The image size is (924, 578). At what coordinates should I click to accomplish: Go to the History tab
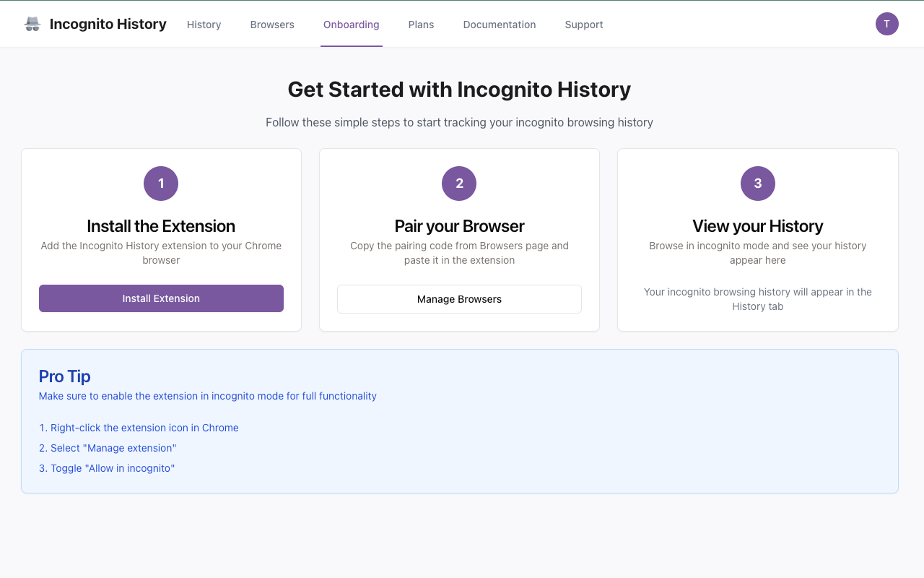pyautogui.click(x=204, y=25)
